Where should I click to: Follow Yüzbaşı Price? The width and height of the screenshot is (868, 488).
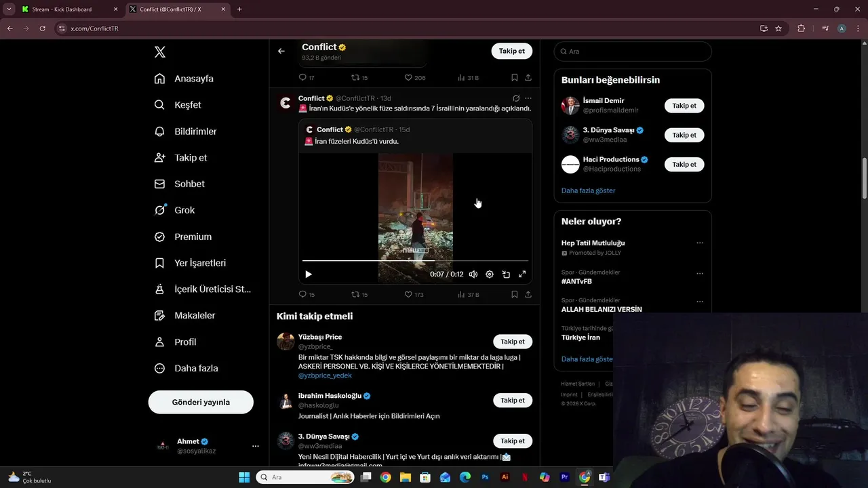click(x=513, y=342)
